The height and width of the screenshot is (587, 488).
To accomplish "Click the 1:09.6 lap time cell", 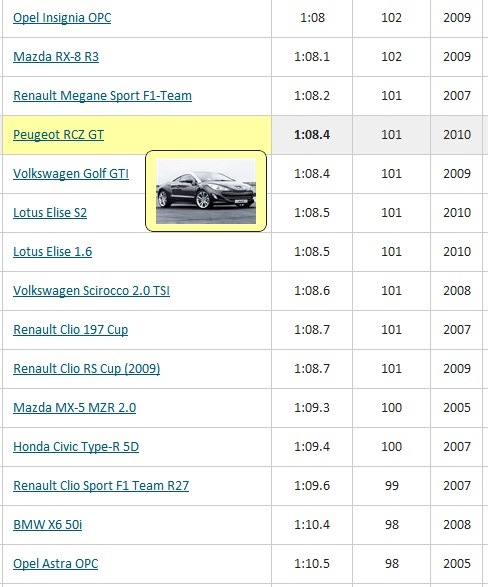I will (x=312, y=486).
